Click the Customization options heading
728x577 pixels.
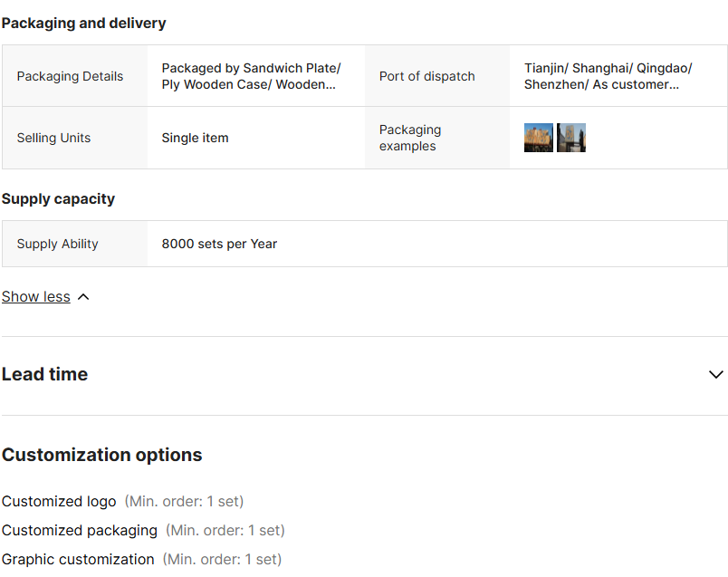click(101, 455)
